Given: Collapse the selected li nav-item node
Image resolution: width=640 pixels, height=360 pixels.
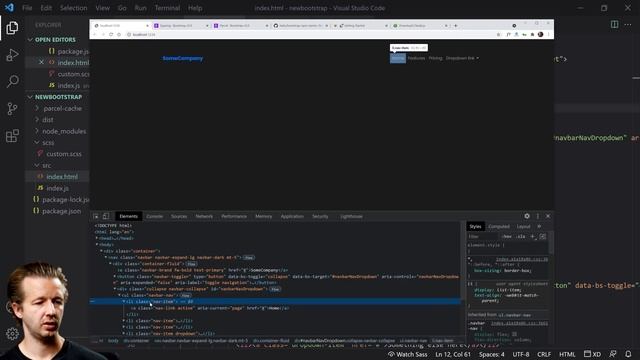Looking at the screenshot, I should tap(124, 302).
